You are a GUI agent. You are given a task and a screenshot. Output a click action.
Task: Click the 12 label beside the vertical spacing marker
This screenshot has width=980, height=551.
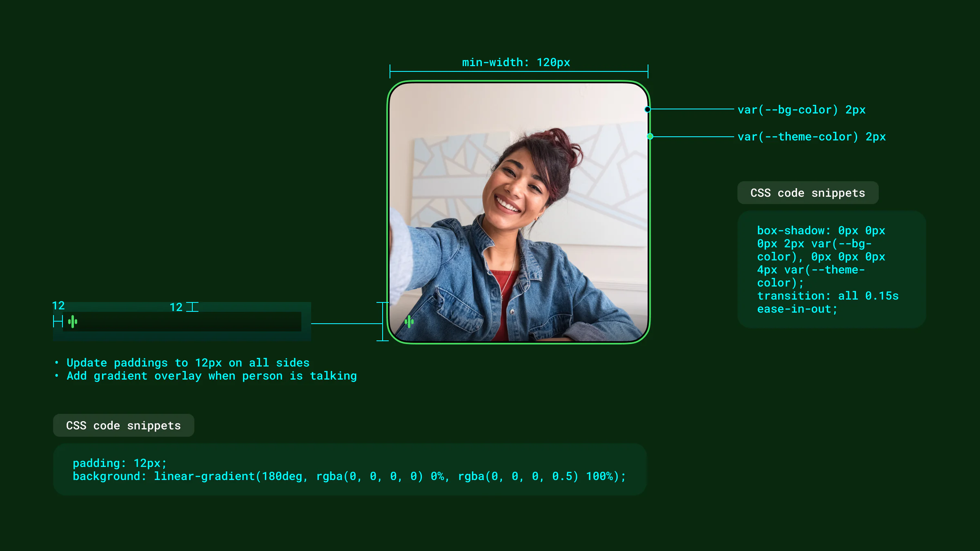pos(176,307)
